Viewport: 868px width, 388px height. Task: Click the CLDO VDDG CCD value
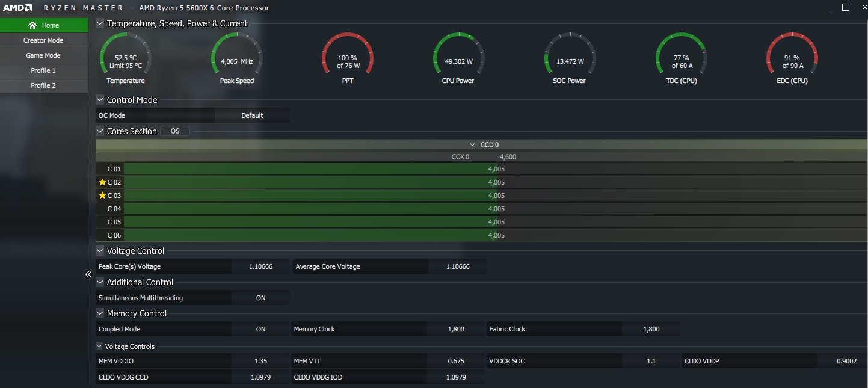point(260,377)
